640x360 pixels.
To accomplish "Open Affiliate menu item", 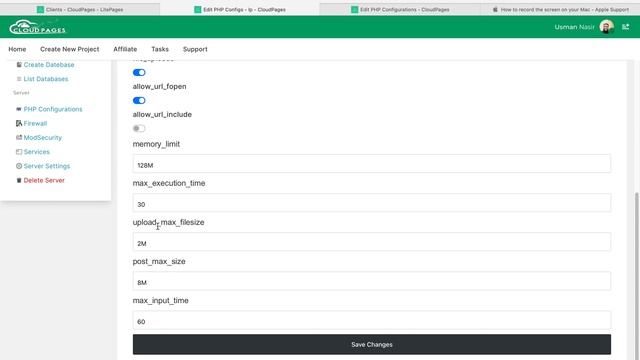I will (125, 49).
